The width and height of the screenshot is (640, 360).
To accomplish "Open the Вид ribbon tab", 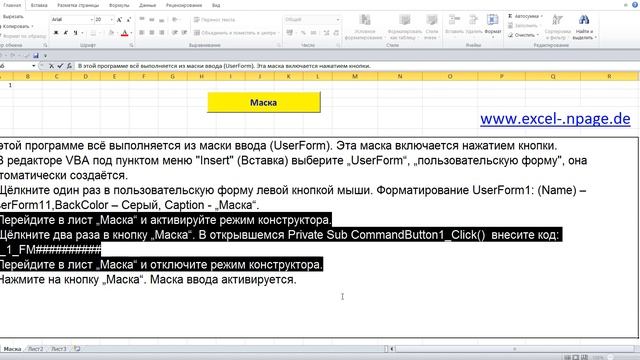I will coord(216,5).
